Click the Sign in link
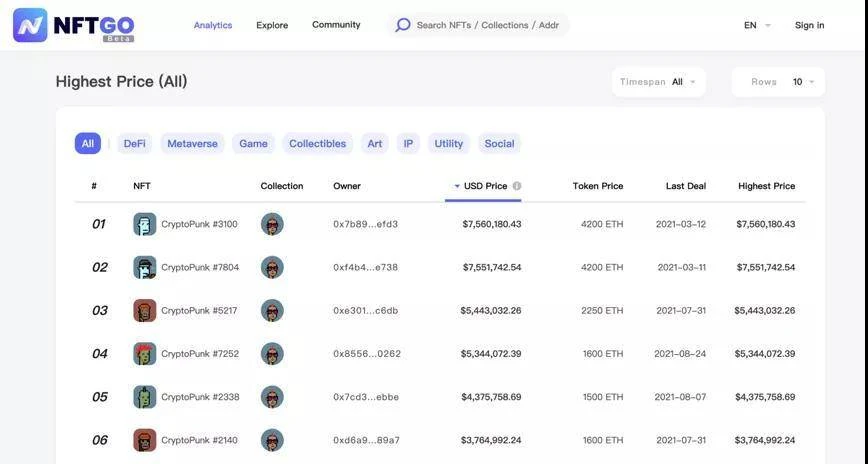This screenshot has height=464, width=868. coord(809,25)
